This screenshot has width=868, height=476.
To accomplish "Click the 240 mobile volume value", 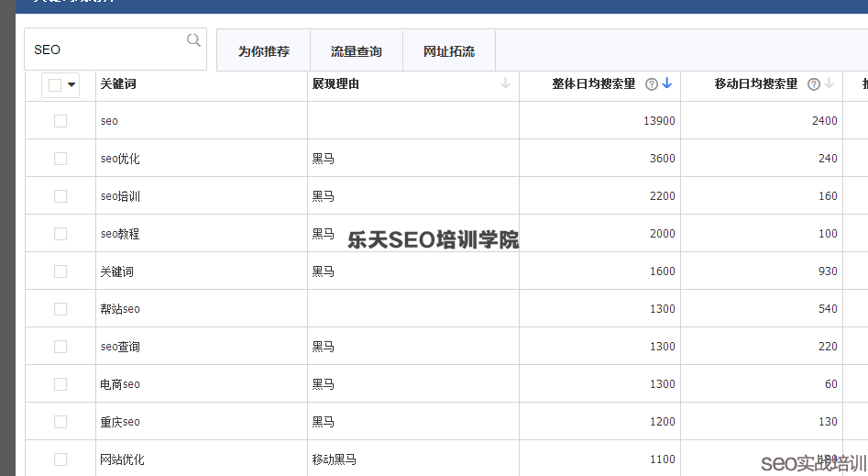I will 829,159.
